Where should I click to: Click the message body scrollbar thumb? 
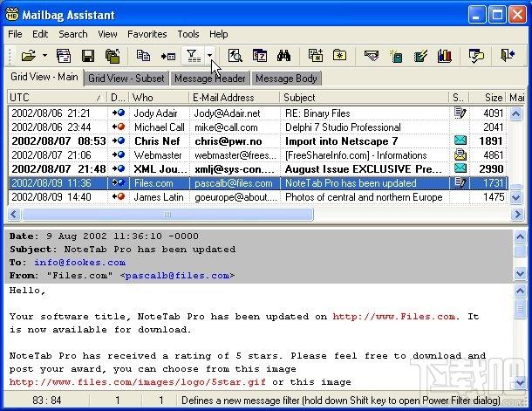520,309
